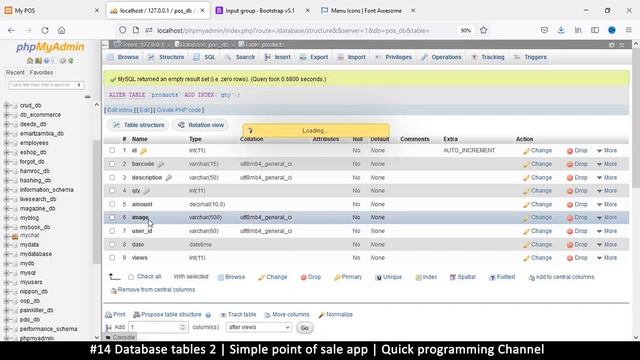Viewport: 640px width, 360px height.
Task: Click the Go button
Action: 304,328
